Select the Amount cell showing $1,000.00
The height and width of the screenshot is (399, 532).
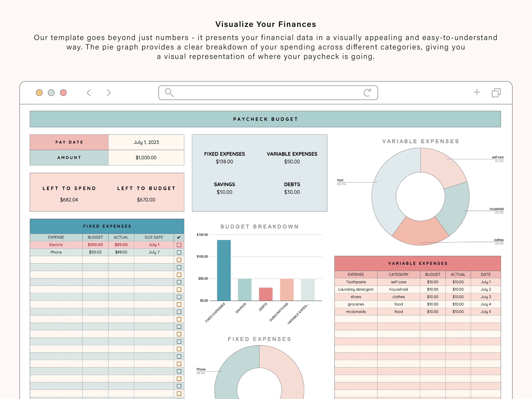pyautogui.click(x=146, y=157)
